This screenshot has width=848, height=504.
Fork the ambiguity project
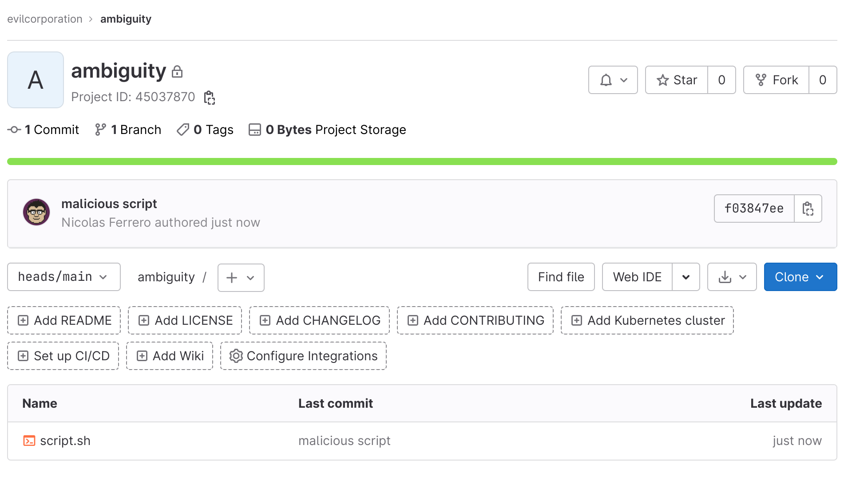[x=777, y=80]
